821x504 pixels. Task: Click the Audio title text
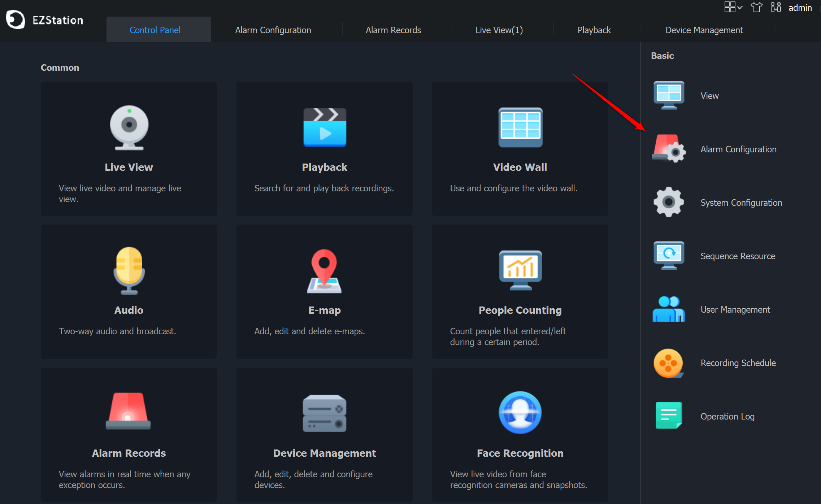129,310
